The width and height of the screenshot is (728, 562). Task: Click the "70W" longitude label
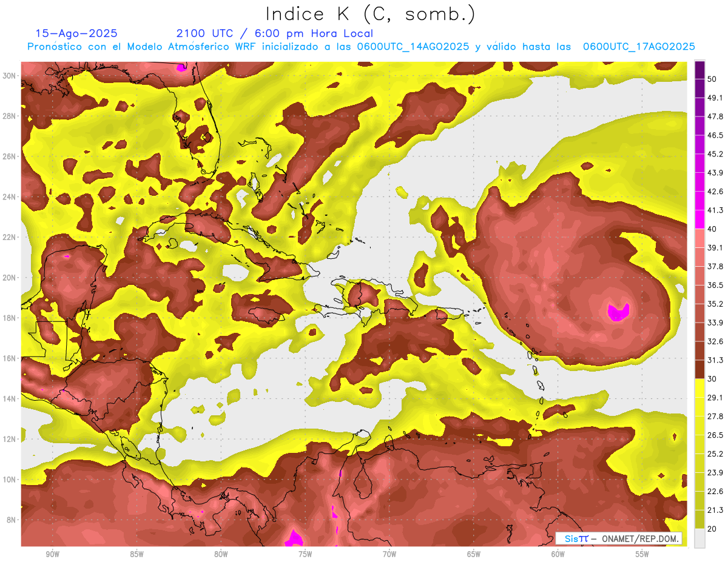coord(389,554)
